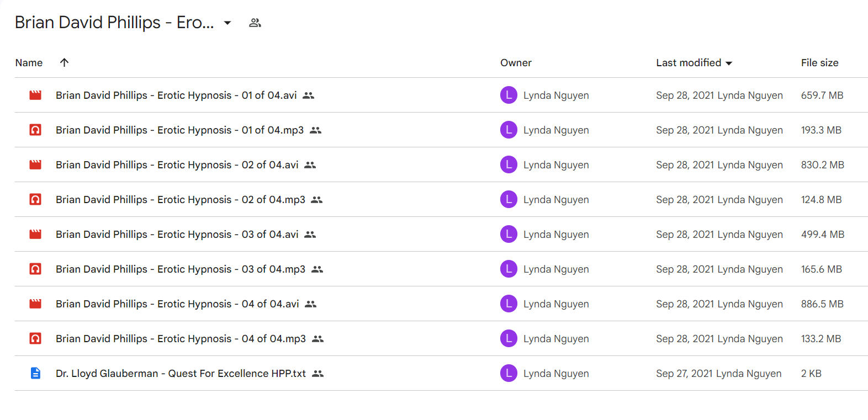
Task: Click shared icon next to 03 of 04.avi
Action: [x=310, y=235]
